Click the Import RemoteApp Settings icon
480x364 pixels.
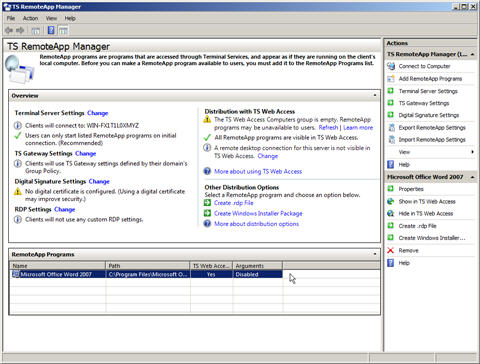tap(391, 139)
